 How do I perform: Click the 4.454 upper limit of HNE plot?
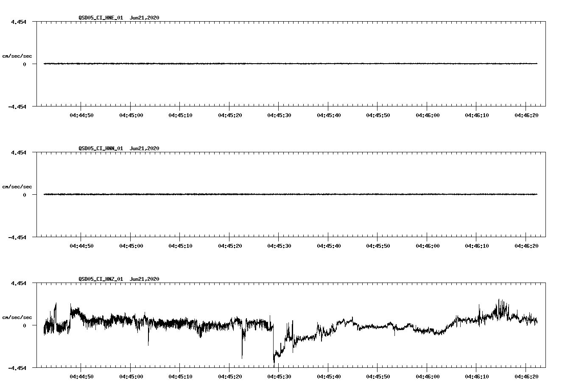(x=18, y=22)
